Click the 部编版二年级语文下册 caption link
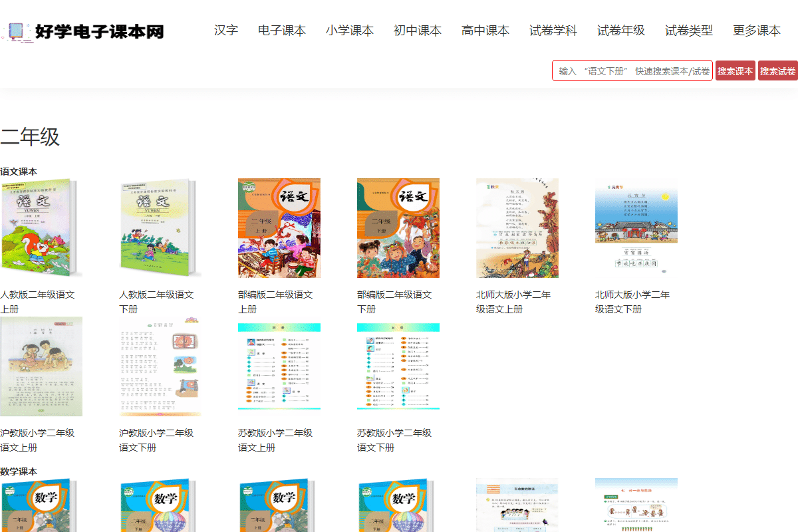The width and height of the screenshot is (798, 532). click(394, 302)
